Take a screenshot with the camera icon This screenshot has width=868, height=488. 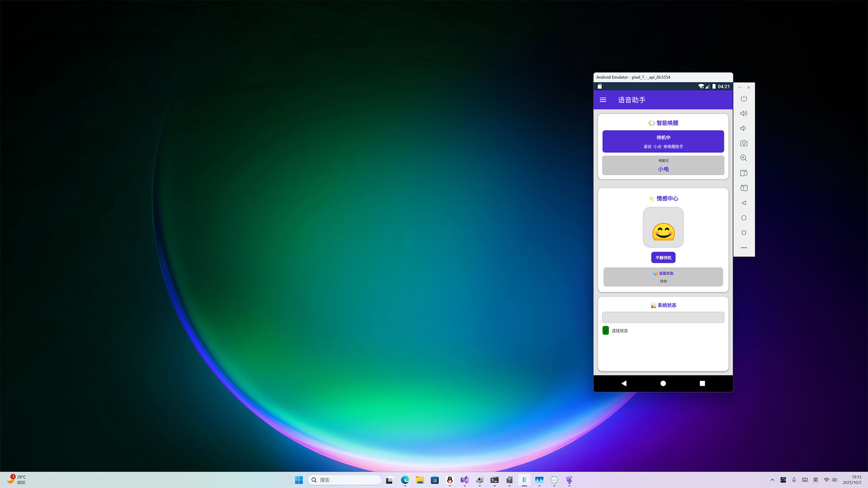tap(743, 143)
